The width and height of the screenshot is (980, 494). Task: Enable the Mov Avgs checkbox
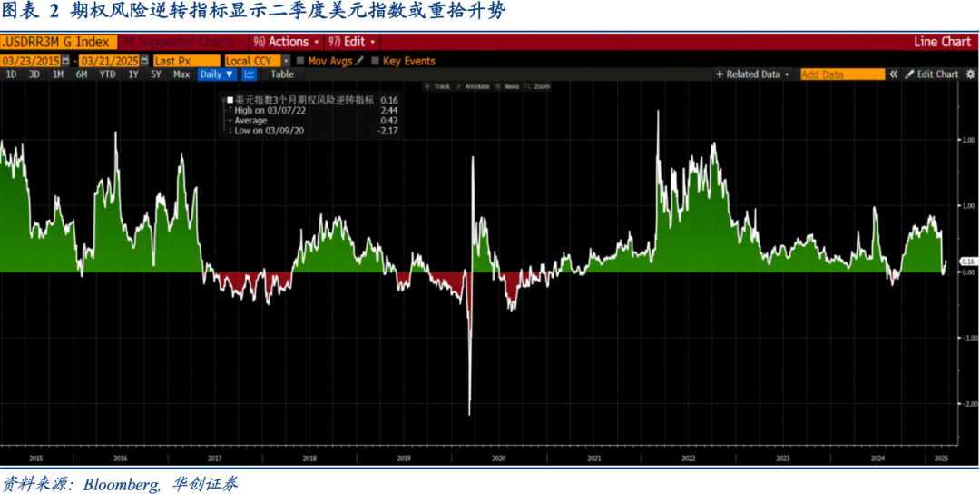tap(300, 61)
